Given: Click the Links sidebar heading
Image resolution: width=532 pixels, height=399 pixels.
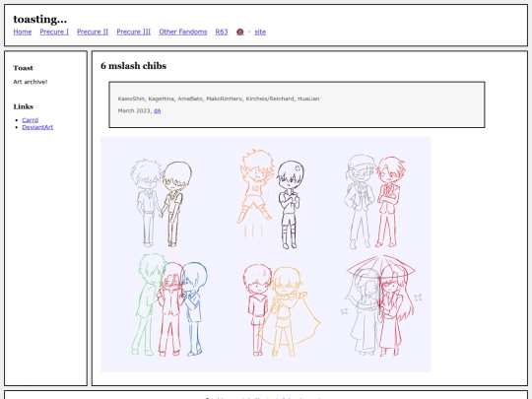Looking at the screenshot, I should [x=24, y=106].
